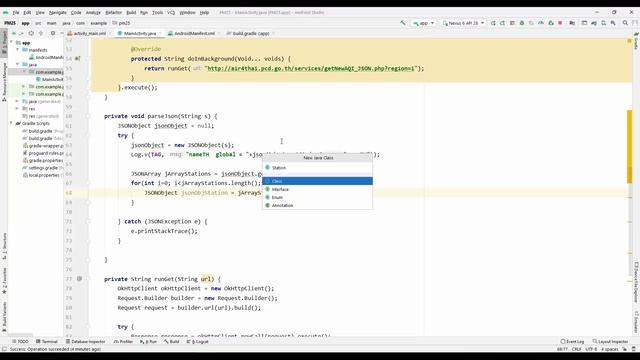The image size is (640, 360).
Task: Toggle the Structure side panel tab
Action: (4, 246)
